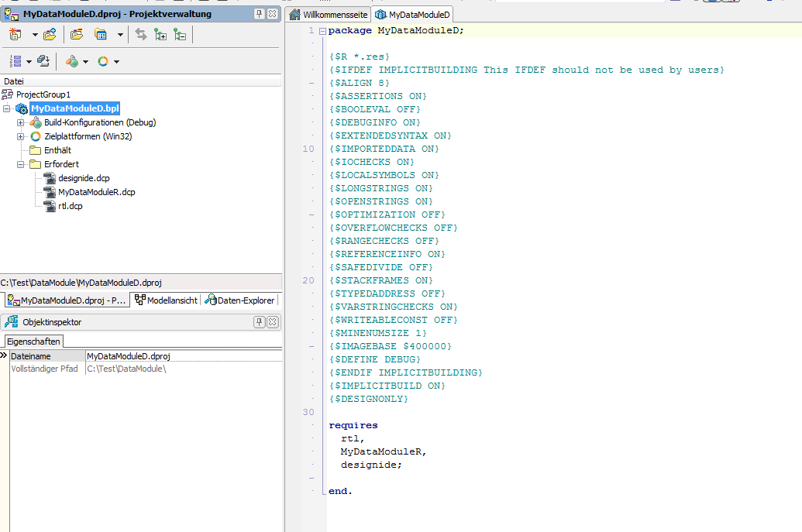
Task: Click the Objektinspektor title icon
Action: tap(12, 322)
